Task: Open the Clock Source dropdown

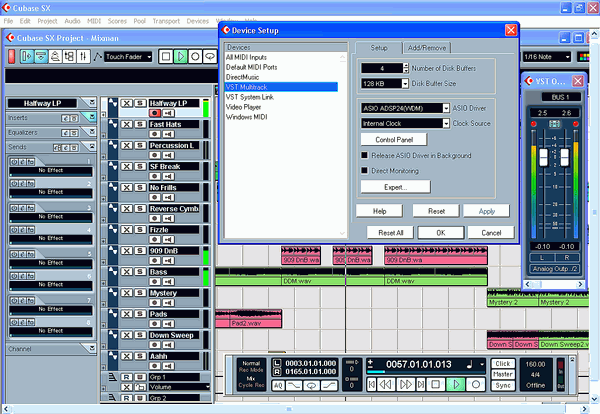Action: click(x=446, y=123)
